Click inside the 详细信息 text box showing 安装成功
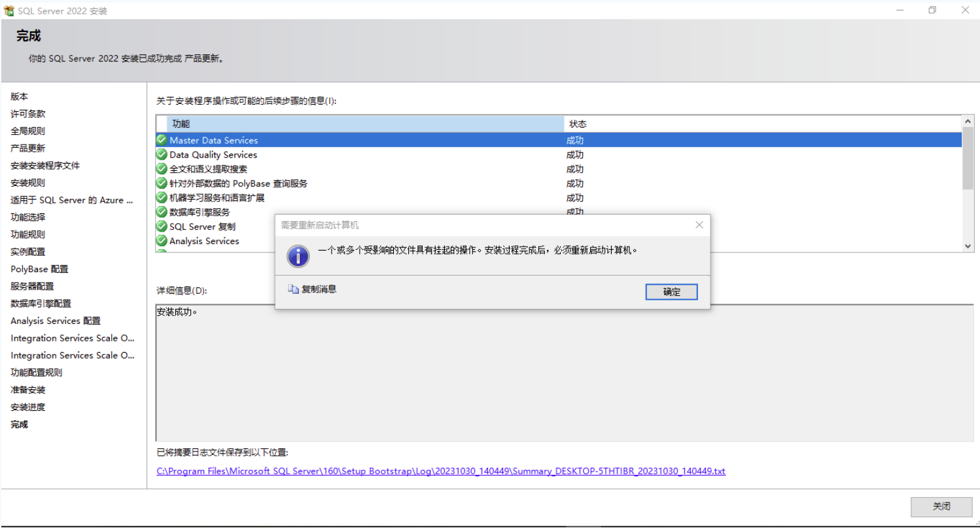The image size is (980, 528). click(565, 373)
